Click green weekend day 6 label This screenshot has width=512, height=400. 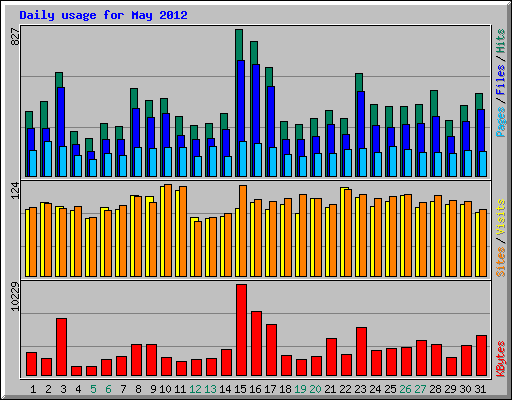pos(108,389)
